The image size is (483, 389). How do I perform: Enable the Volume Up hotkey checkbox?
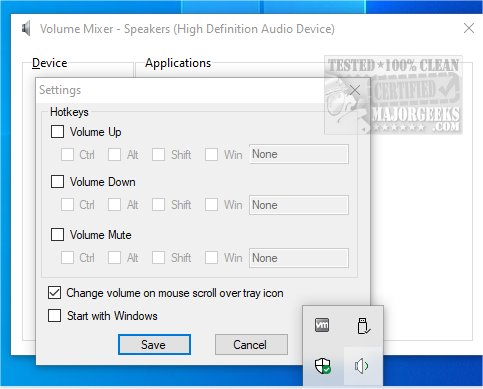[x=57, y=132]
